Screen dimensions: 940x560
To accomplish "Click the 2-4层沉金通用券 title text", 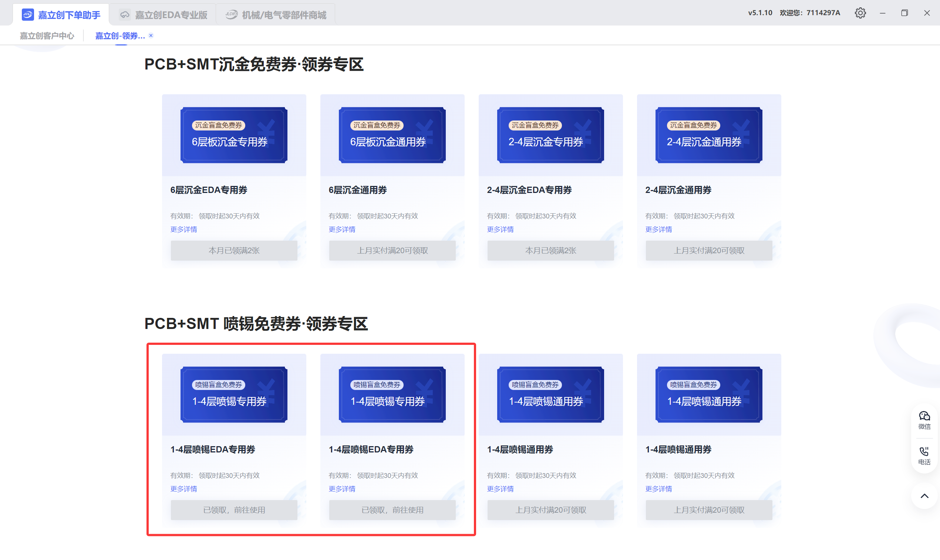I will (678, 190).
